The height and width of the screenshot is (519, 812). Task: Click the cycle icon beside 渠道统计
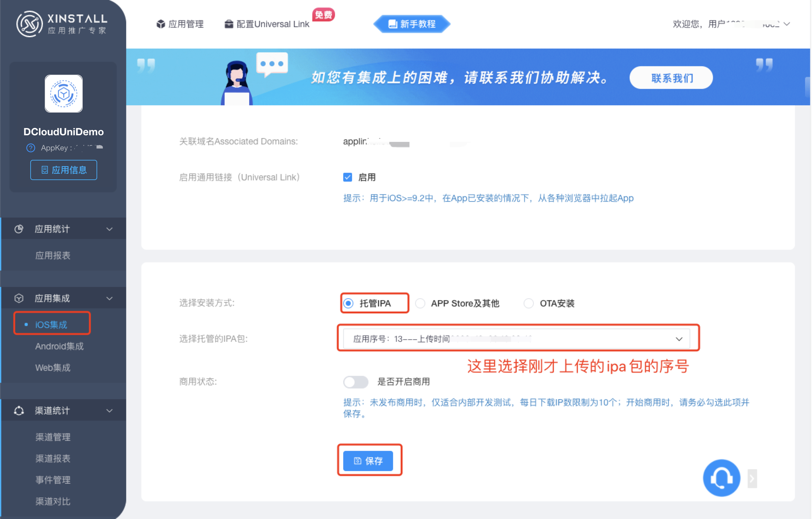(x=19, y=411)
